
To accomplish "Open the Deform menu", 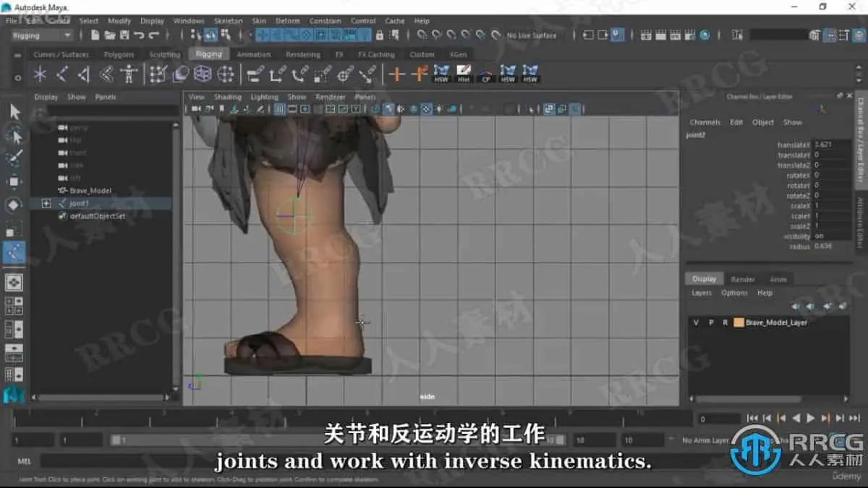I will click(x=287, y=21).
